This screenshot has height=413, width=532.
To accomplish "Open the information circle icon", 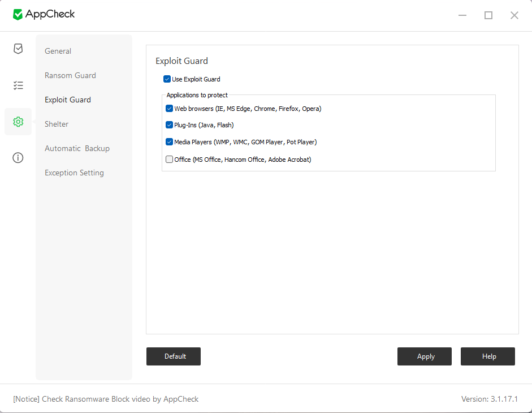I will pyautogui.click(x=18, y=158).
